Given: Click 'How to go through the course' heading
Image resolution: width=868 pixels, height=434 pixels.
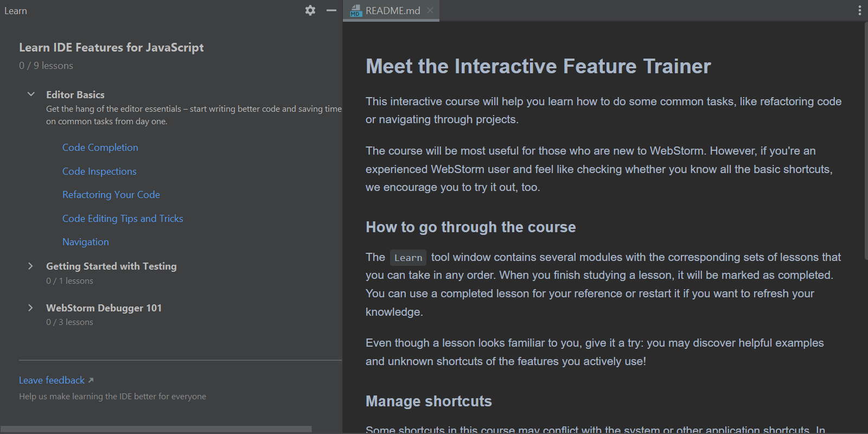Looking at the screenshot, I should click(x=471, y=227).
